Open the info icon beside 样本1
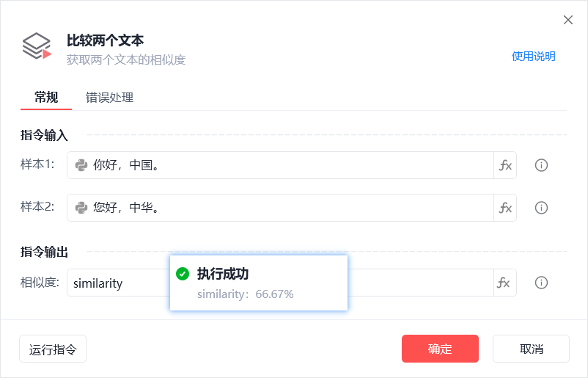Screen dimensions: 588x378 pyautogui.click(x=541, y=165)
